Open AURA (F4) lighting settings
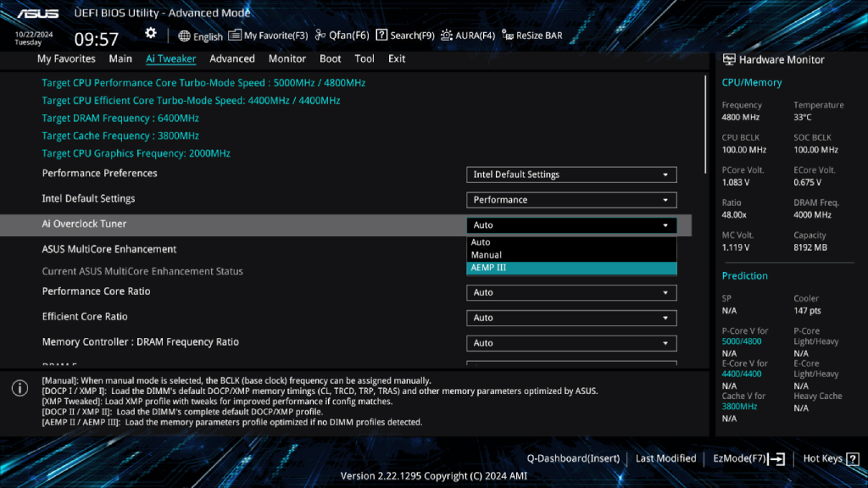The image size is (868, 488). pos(468,36)
